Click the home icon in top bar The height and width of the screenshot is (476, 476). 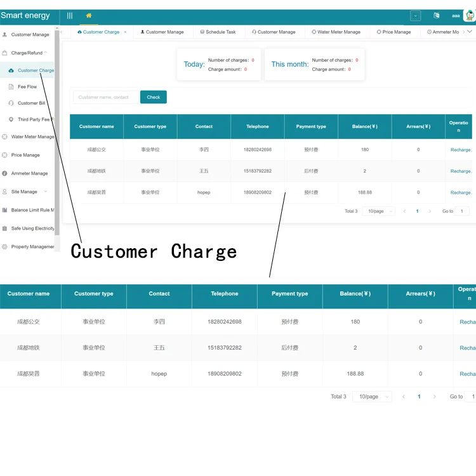click(x=89, y=15)
